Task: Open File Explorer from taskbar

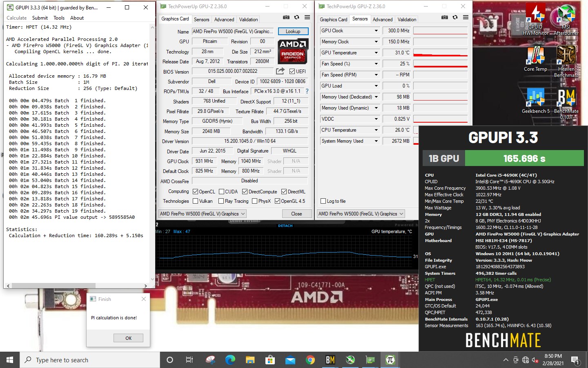Action: 250,360
